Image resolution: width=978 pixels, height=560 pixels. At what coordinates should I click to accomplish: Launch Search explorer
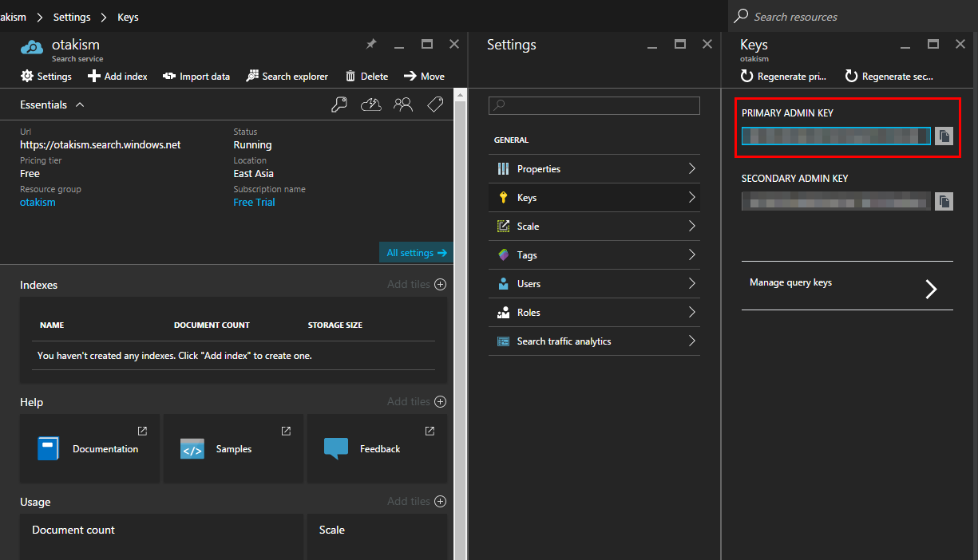point(287,77)
